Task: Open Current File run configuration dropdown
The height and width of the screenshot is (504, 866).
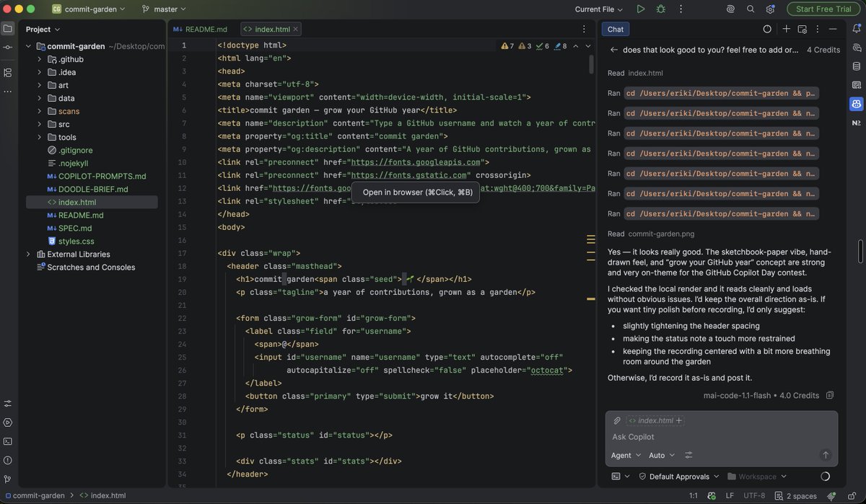Action: tap(600, 9)
